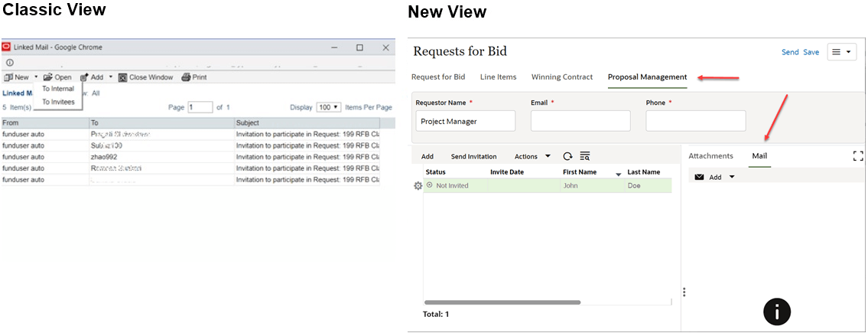This screenshot has height=333, width=868.
Task: Click the Send Invitation button
Action: (474, 157)
